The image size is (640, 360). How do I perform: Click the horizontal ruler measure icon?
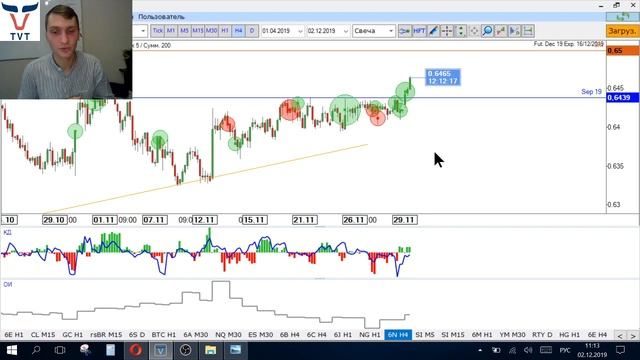coord(528,31)
